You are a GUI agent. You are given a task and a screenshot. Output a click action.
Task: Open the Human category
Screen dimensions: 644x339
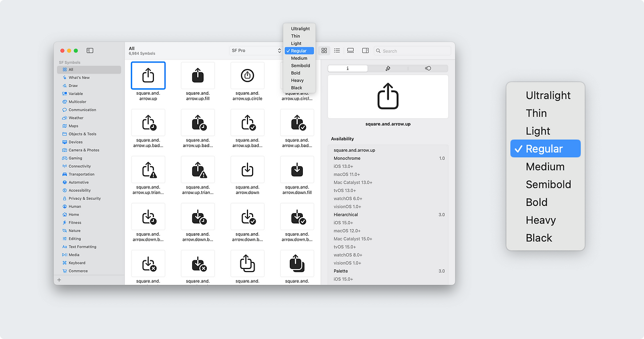[x=89, y=207]
